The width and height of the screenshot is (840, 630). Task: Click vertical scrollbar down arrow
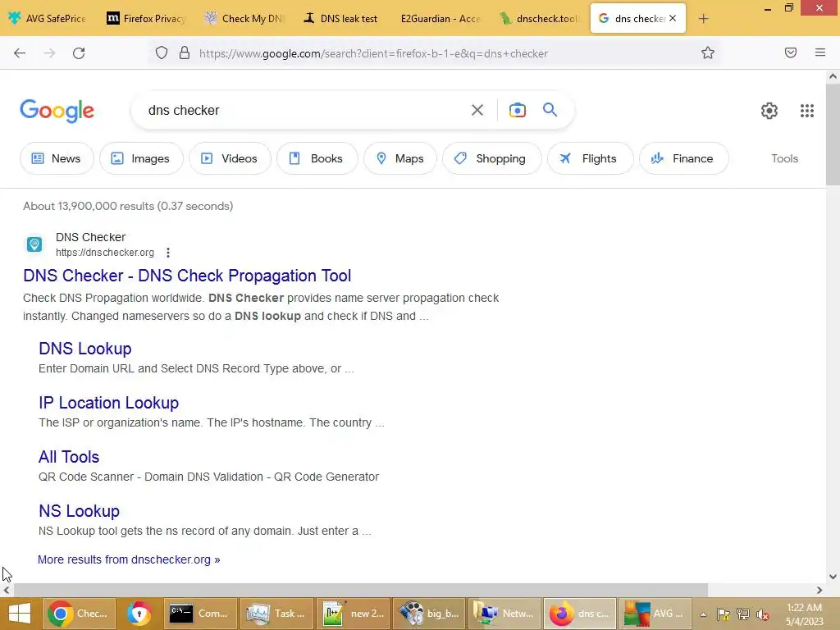(x=833, y=577)
